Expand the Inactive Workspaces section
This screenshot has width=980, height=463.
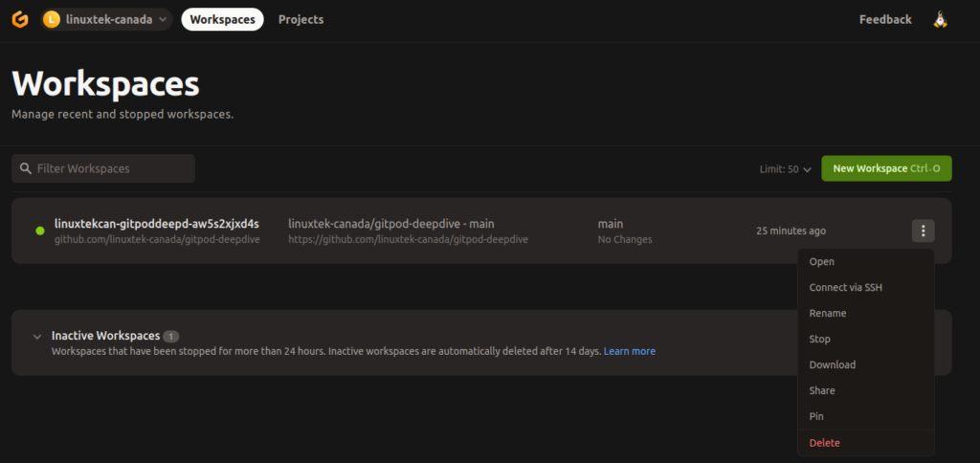coord(37,337)
